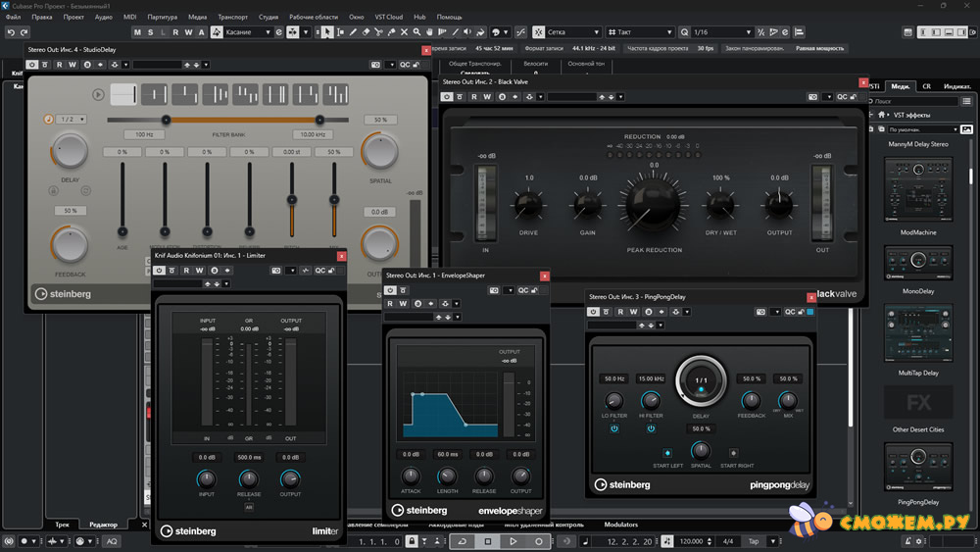Toggle power button of StudioDelay plugin

[x=32, y=65]
